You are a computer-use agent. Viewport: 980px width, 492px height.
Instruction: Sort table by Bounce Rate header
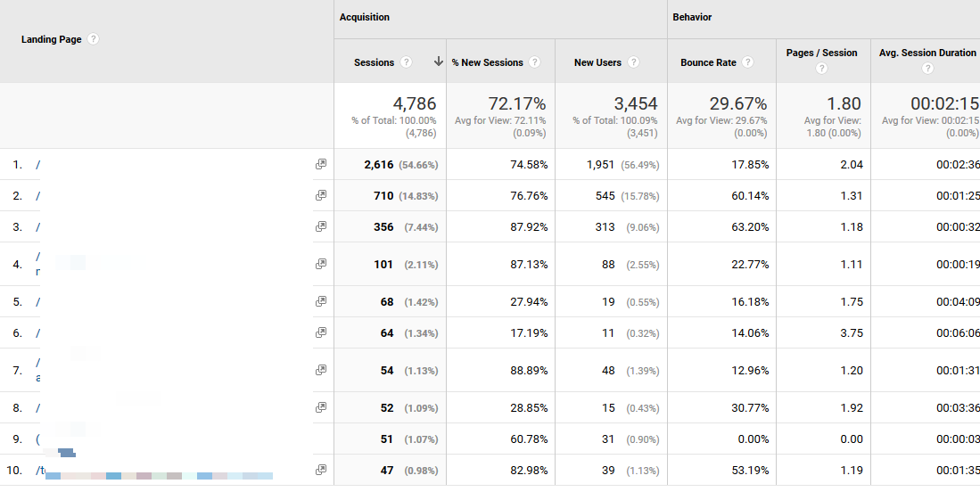(708, 62)
